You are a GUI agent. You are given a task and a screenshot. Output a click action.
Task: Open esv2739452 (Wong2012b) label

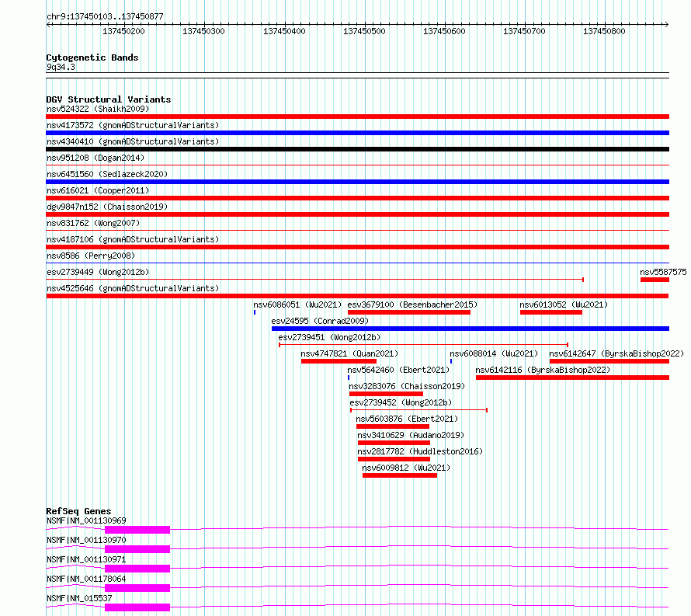click(401, 402)
